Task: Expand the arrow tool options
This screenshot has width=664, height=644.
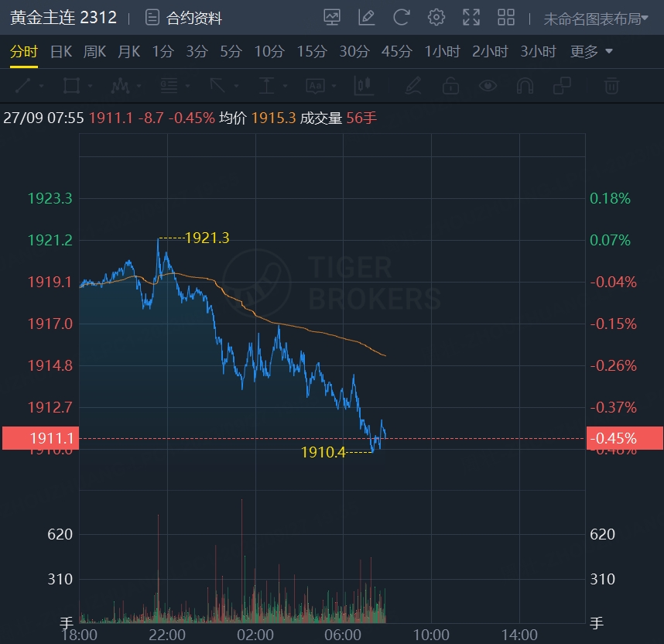Action: click(236, 86)
